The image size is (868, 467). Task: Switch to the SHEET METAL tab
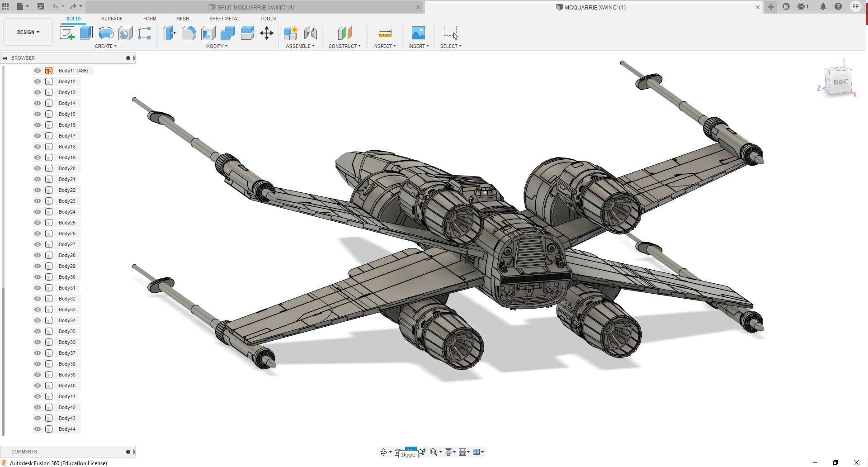225,19
